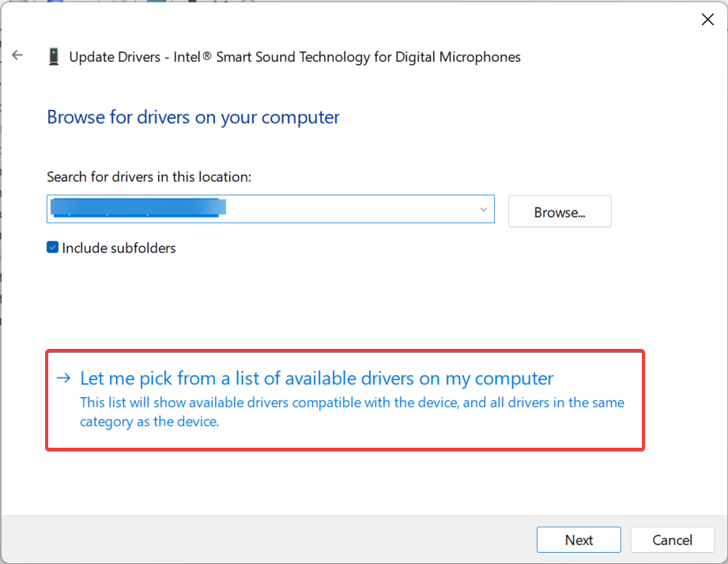Click the Include subfolders label text

coord(119,248)
